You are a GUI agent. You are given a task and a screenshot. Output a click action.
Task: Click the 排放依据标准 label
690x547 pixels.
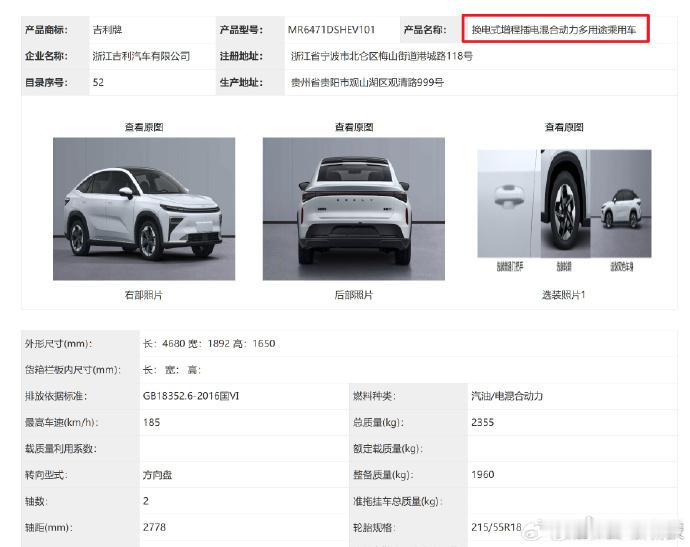click(x=56, y=396)
